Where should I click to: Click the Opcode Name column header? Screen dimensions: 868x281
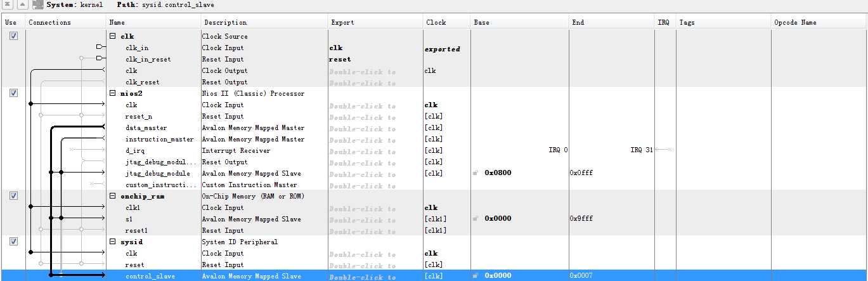[819, 22]
